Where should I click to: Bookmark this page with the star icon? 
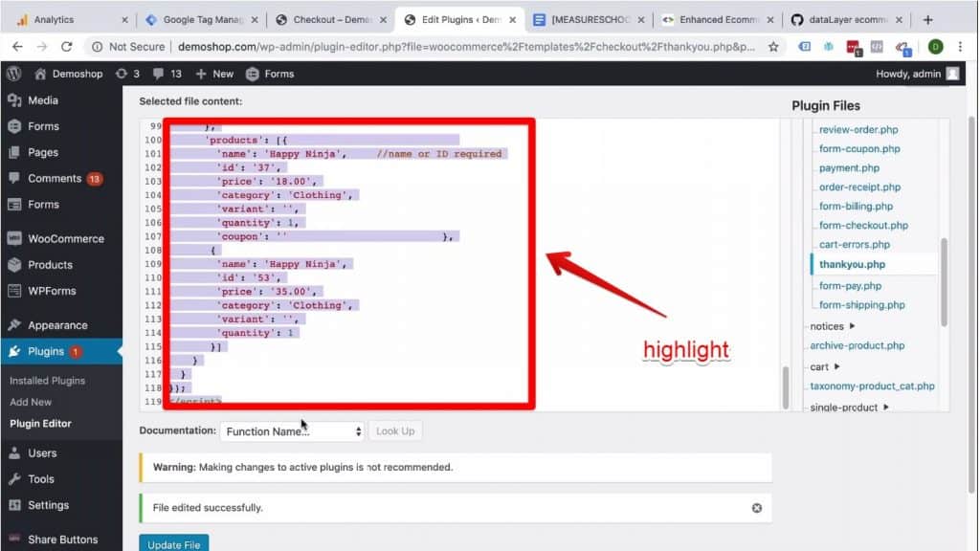click(773, 46)
